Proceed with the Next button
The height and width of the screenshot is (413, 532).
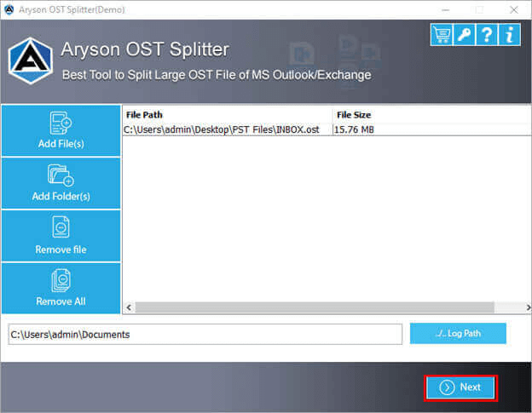(x=460, y=387)
